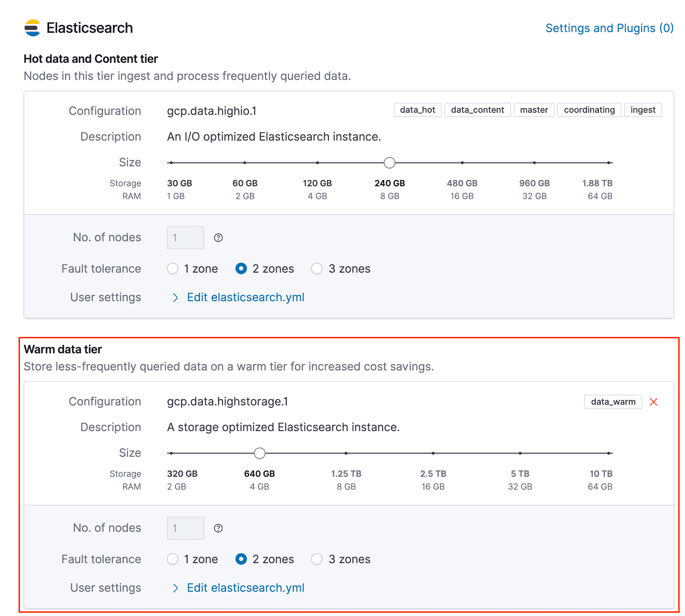
Task: Select 3 zones for hot tier
Action: (317, 268)
